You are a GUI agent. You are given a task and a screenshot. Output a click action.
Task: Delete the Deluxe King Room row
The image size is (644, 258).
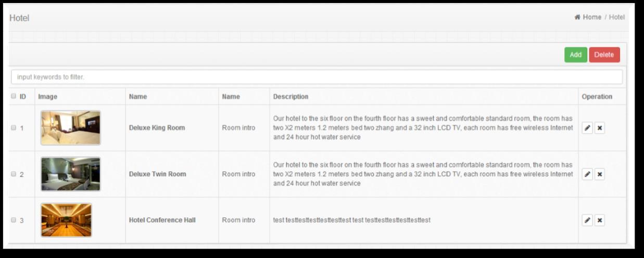tap(600, 128)
